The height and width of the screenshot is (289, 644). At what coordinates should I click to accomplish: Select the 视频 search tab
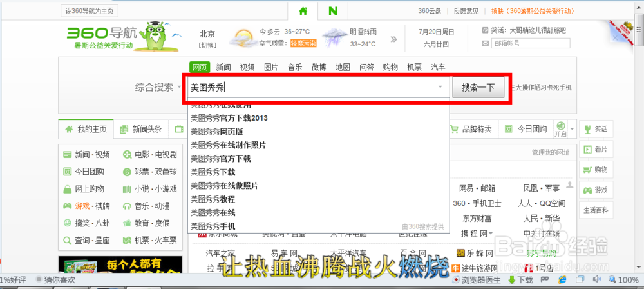pos(247,67)
